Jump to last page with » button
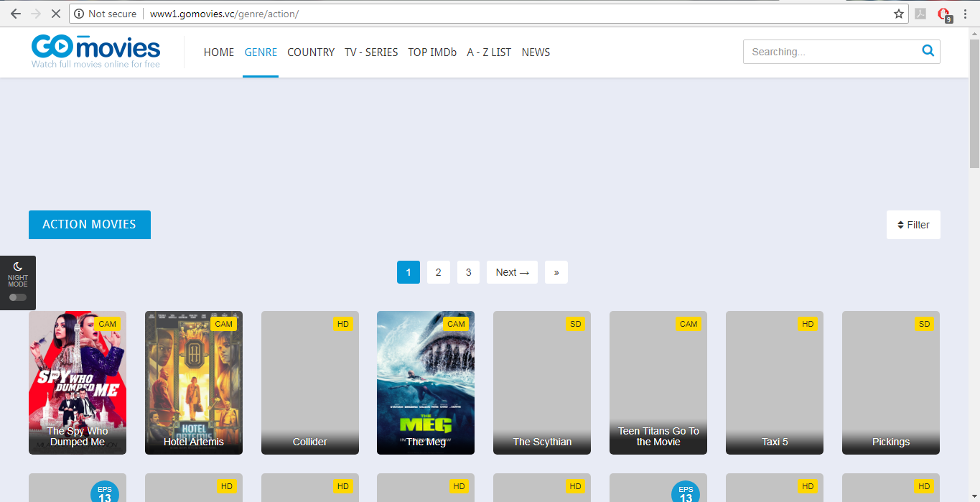Viewport: 980px width, 502px height. coord(556,272)
